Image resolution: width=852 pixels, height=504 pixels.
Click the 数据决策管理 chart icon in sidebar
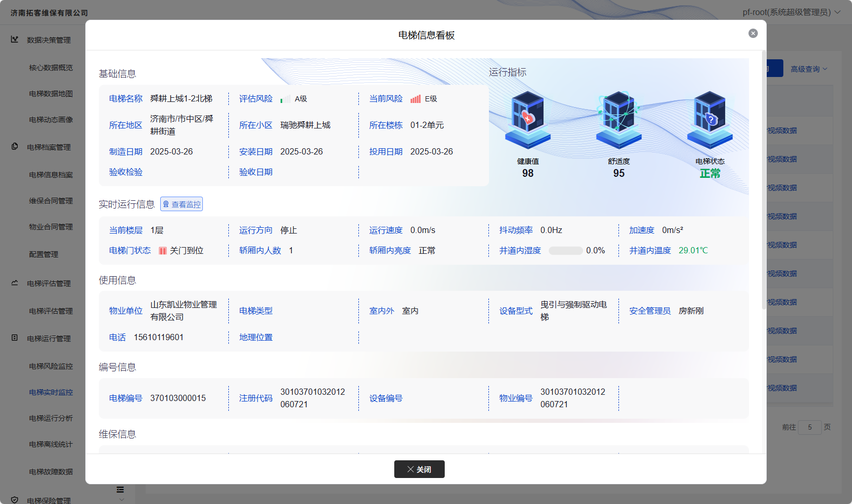tap(15, 40)
